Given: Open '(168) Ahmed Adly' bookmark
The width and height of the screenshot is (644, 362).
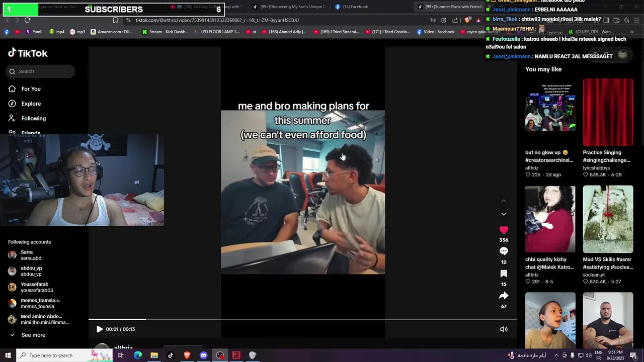Looking at the screenshot, I should coord(283,32).
